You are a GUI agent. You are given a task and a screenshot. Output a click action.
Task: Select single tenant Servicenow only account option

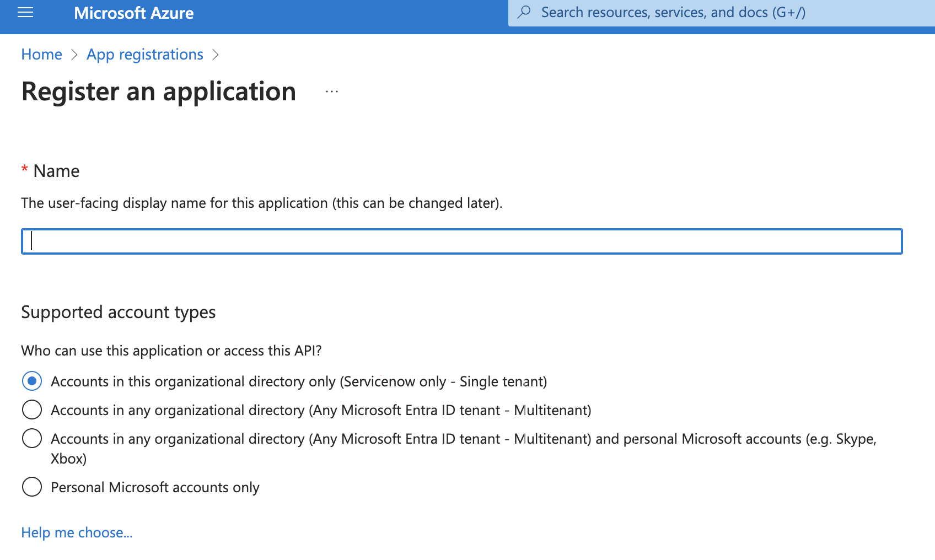(x=32, y=381)
